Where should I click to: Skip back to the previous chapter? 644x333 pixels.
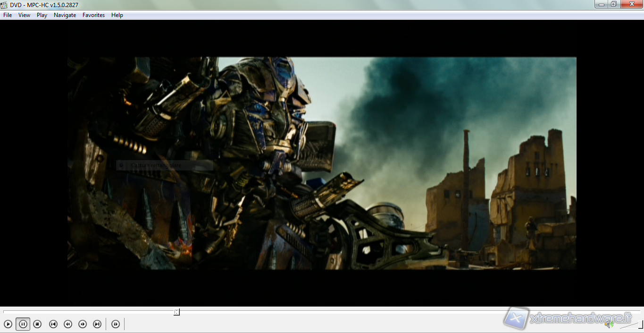point(53,324)
